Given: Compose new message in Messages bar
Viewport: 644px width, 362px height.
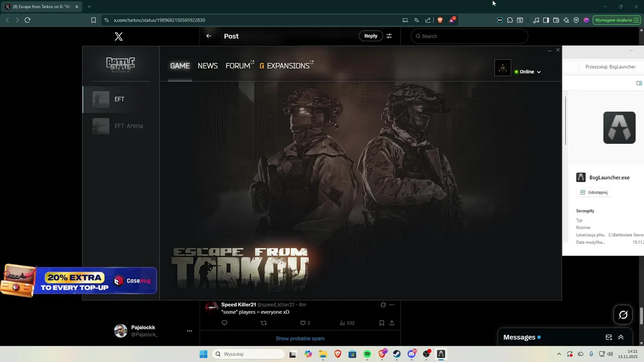Looking at the screenshot, I should [x=609, y=337].
